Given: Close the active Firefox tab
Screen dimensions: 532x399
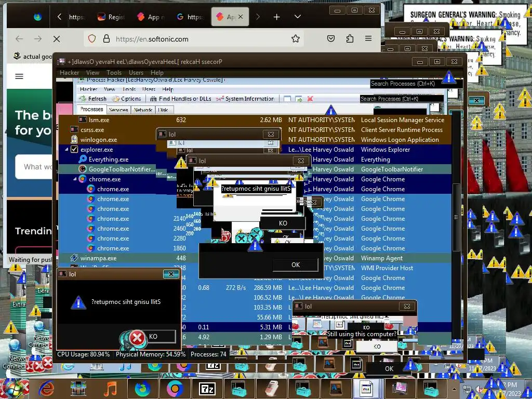Looking at the screenshot, I should click(241, 17).
